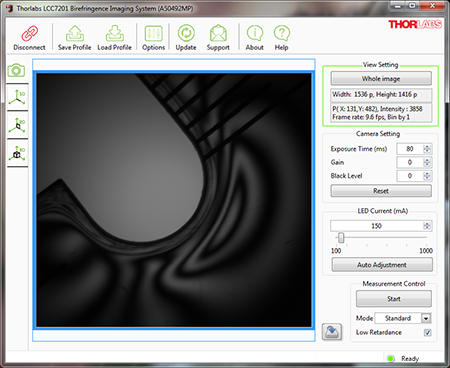Viewport: 450px width, 368px height.
Task: Click the Width and Height readout text
Action: tap(375, 95)
